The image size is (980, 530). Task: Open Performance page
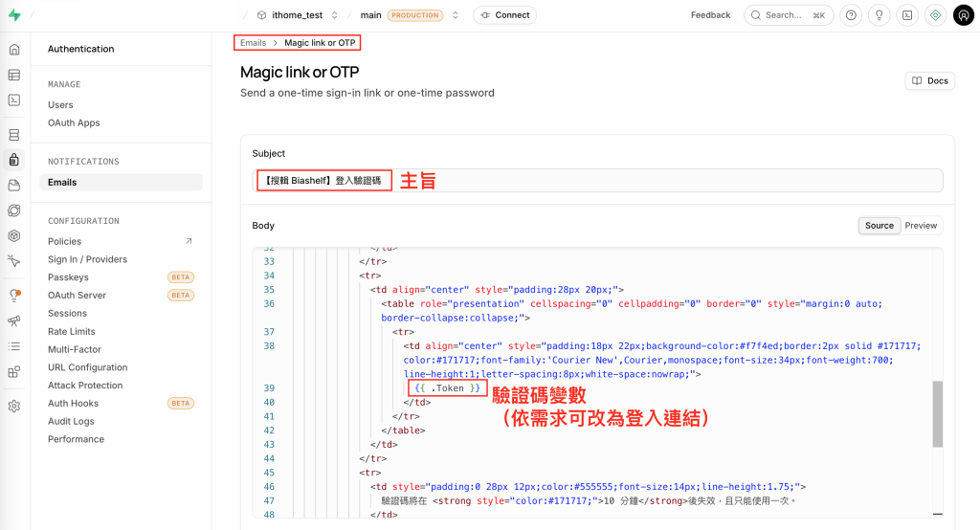[x=77, y=439]
